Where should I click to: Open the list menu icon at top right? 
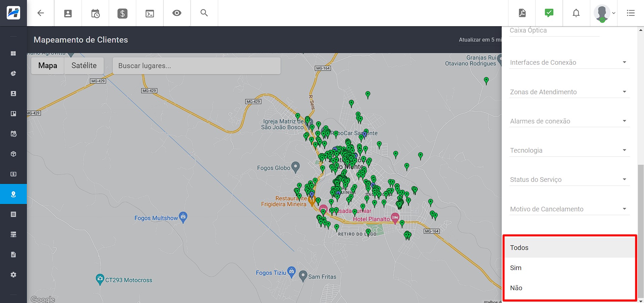tap(631, 13)
